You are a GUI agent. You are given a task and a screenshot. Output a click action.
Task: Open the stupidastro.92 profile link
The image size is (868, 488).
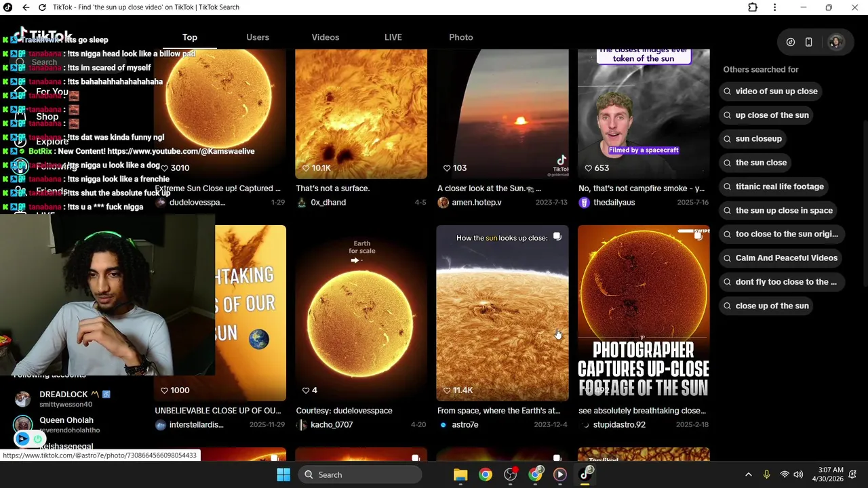click(619, 425)
